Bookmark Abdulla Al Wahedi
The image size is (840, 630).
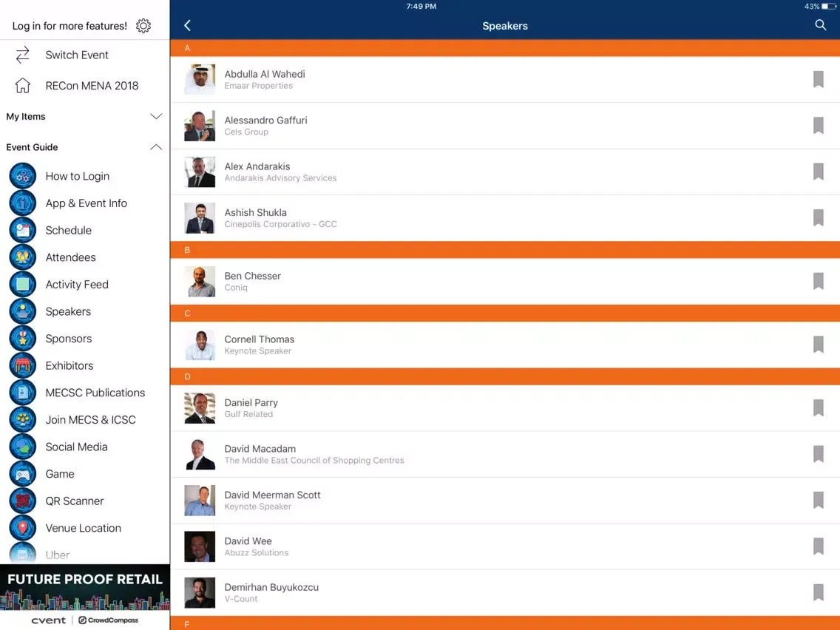click(818, 79)
